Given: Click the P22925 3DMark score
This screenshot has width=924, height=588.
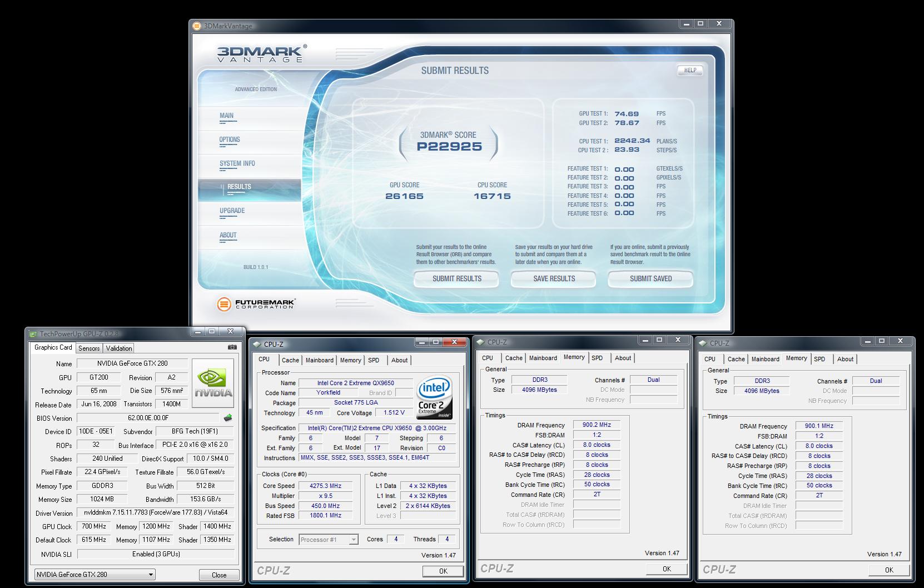Looking at the screenshot, I should 449,147.
